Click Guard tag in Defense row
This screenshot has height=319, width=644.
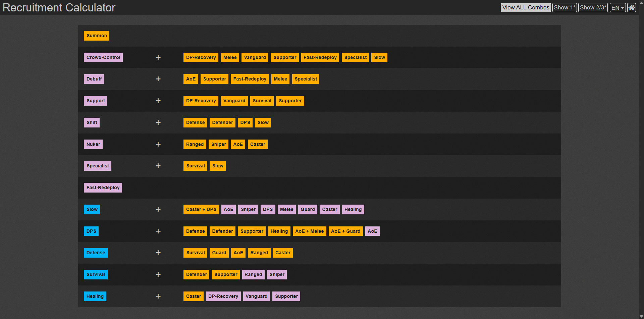click(x=219, y=253)
